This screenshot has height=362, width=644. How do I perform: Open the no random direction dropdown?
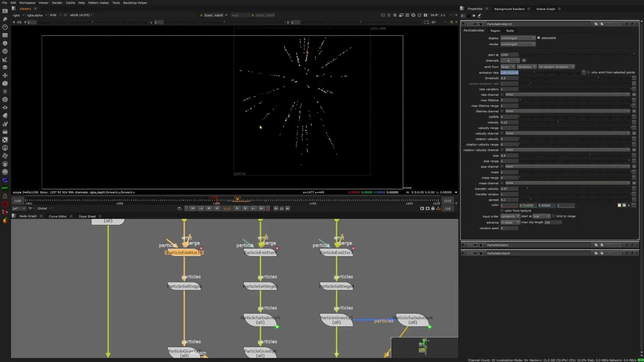pyautogui.click(x=556, y=67)
